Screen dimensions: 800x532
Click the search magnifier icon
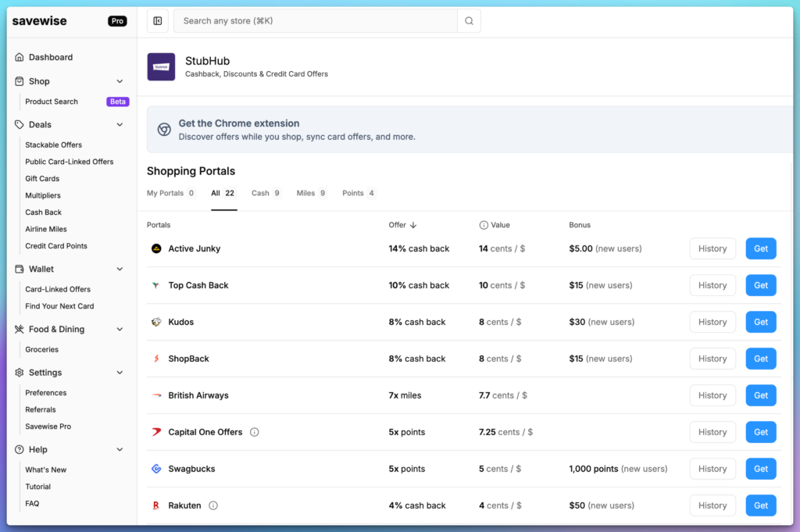click(469, 21)
